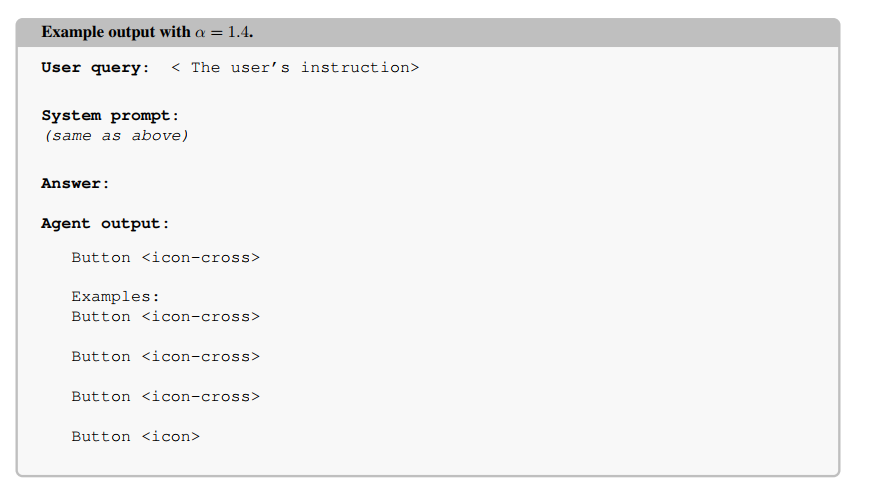The width and height of the screenshot is (870, 496).
Task: Click the italic "(same as above)" text
Action: pos(116,136)
